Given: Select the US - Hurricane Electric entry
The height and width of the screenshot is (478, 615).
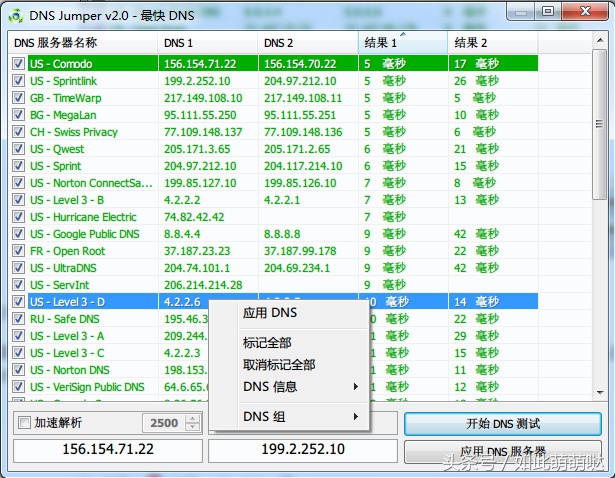Looking at the screenshot, I should [x=83, y=217].
